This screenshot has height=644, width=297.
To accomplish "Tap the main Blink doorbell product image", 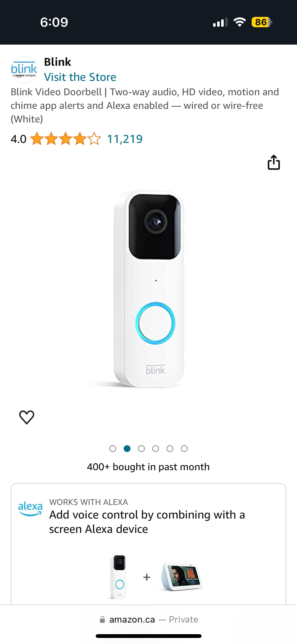I will click(x=149, y=289).
